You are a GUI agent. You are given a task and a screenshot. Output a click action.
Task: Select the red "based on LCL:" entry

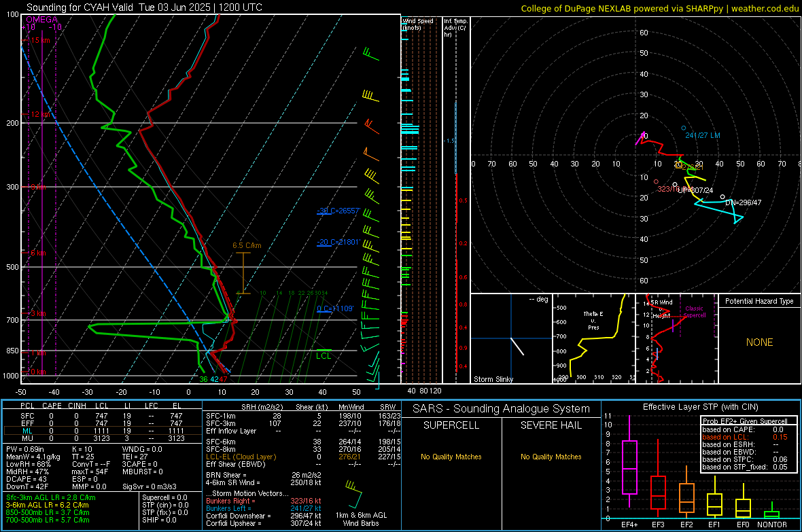coord(725,437)
